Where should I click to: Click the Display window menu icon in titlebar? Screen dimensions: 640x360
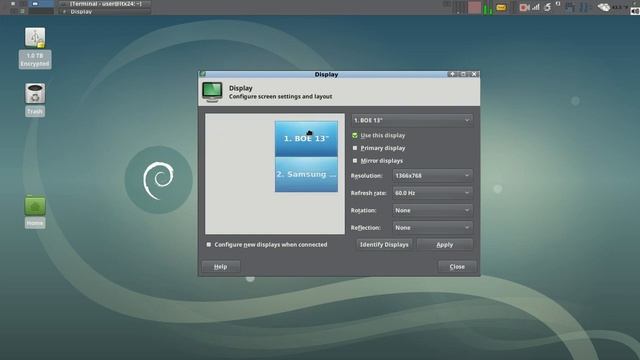click(x=203, y=74)
